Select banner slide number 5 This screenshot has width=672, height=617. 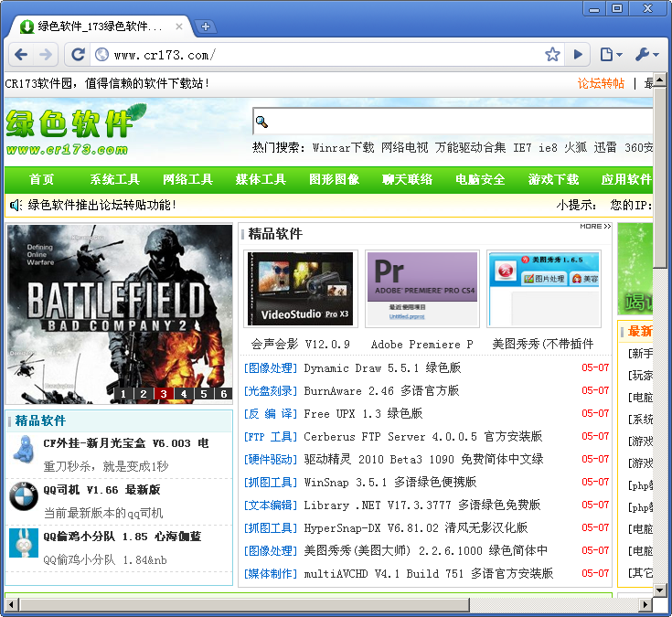point(204,394)
